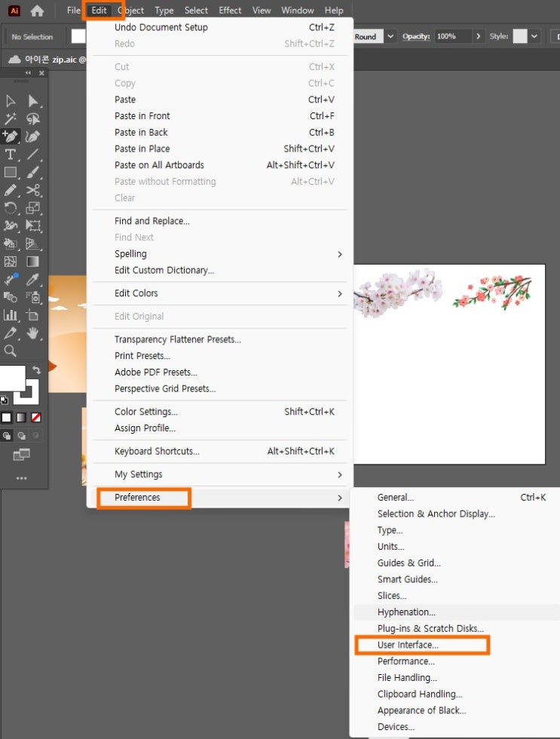
Task: Collapse the tools panel double arrow
Action: pos(28,73)
